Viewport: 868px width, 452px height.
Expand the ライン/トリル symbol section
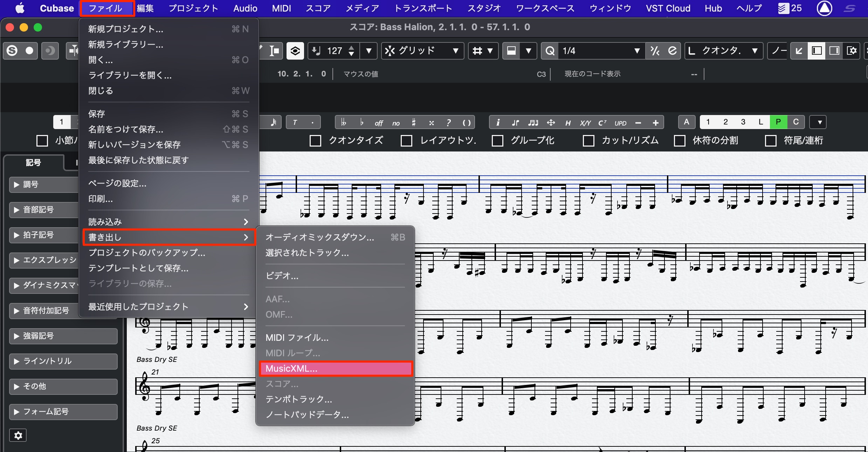(63, 361)
